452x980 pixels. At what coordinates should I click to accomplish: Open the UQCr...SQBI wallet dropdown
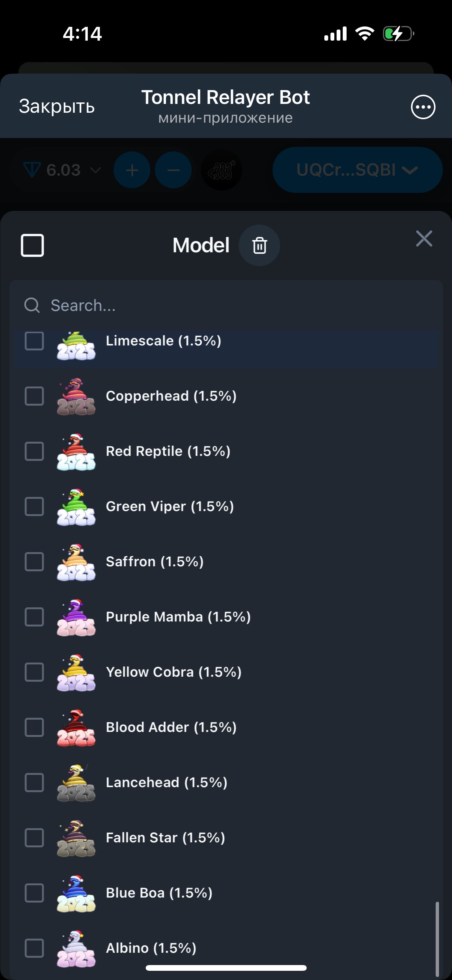coord(357,170)
